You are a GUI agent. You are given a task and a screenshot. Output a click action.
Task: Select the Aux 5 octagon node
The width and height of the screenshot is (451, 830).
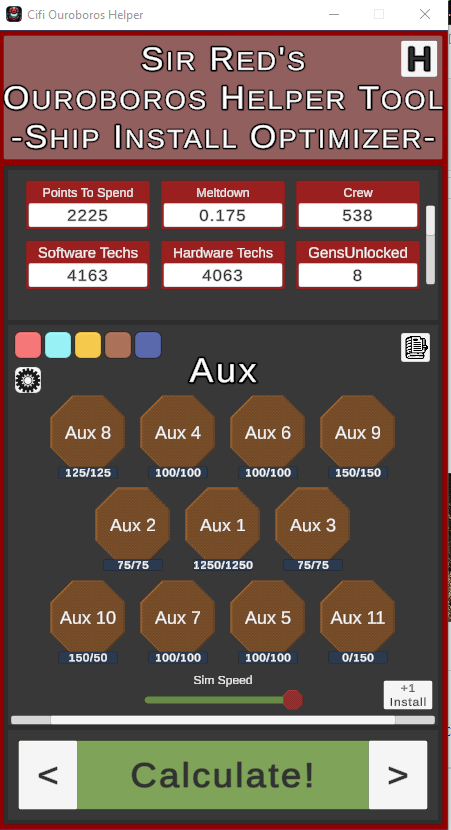pos(267,617)
